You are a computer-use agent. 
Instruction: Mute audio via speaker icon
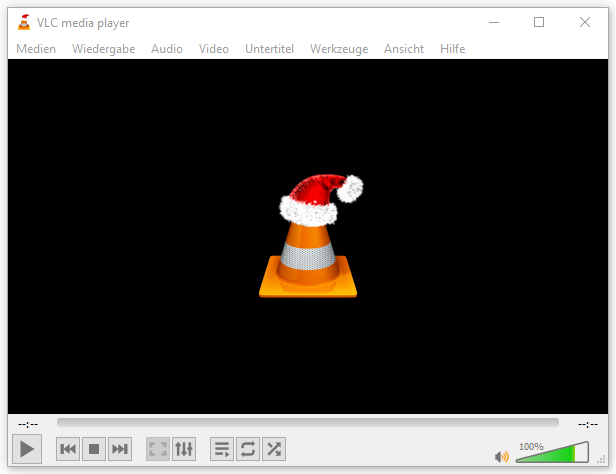[502, 457]
